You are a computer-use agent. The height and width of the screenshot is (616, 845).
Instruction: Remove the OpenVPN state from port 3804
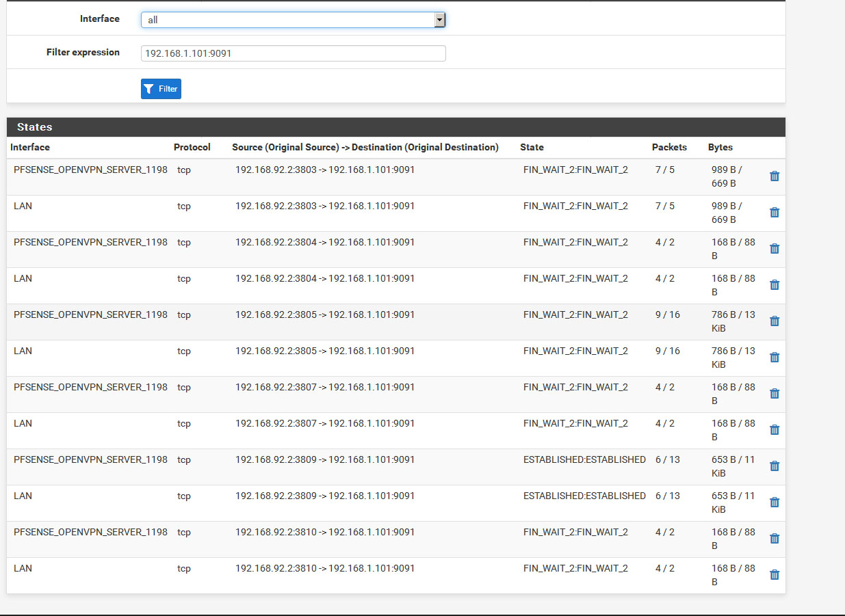pyautogui.click(x=774, y=249)
